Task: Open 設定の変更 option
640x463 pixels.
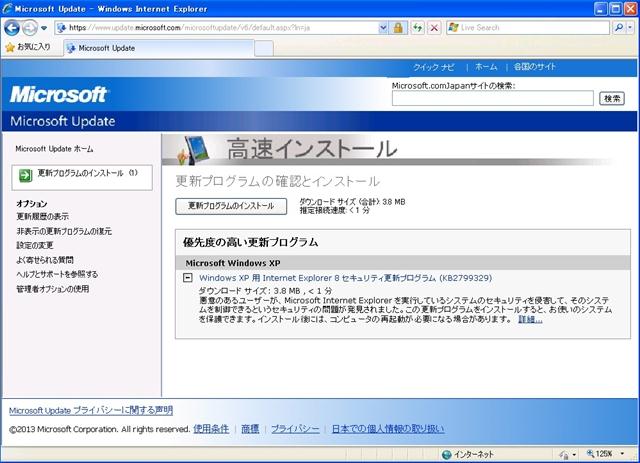Action: (x=35, y=245)
